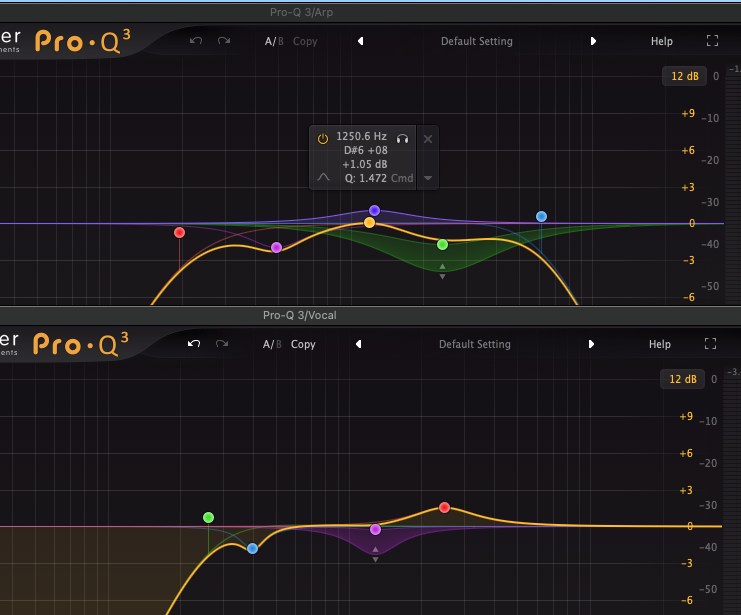Select the green band node in Vocal EQ
This screenshot has height=615, width=741.
pos(208,518)
